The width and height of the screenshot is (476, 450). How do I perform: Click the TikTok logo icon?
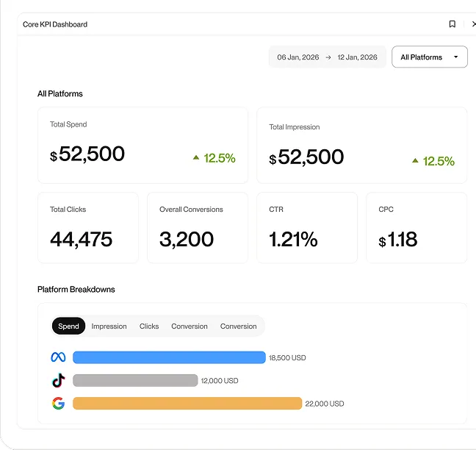pyautogui.click(x=58, y=380)
